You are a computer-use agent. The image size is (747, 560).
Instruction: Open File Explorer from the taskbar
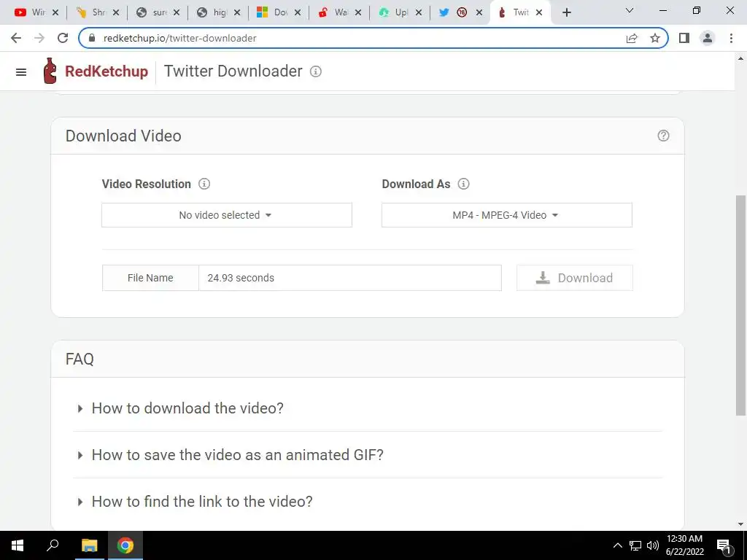tap(89, 545)
